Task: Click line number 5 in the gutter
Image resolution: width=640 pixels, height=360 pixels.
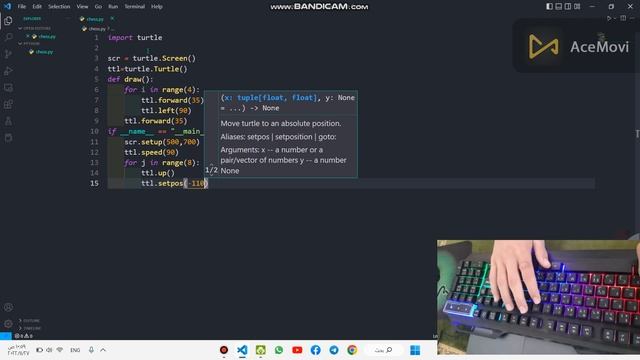Action: tap(96, 79)
